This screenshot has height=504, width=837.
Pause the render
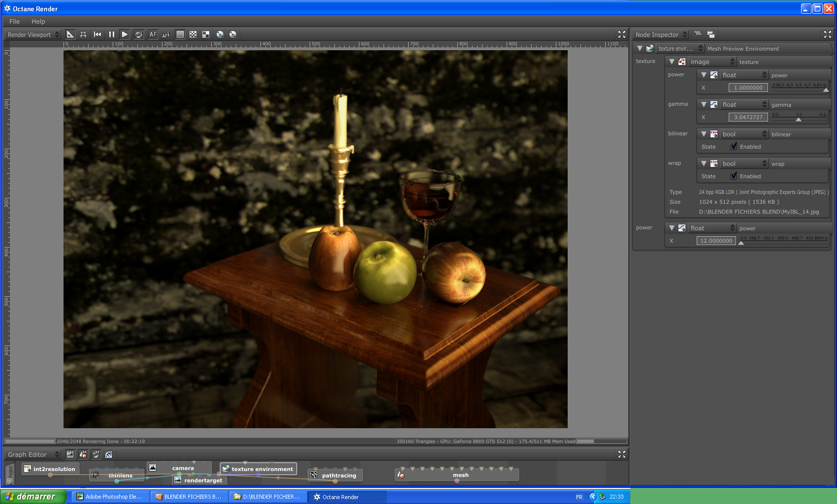(x=112, y=34)
